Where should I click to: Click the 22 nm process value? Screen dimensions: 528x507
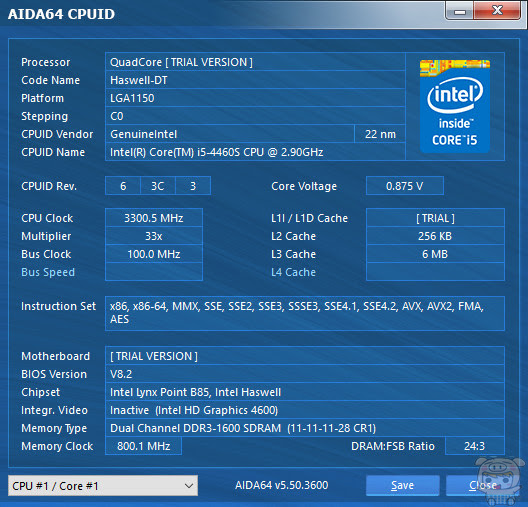pos(380,134)
